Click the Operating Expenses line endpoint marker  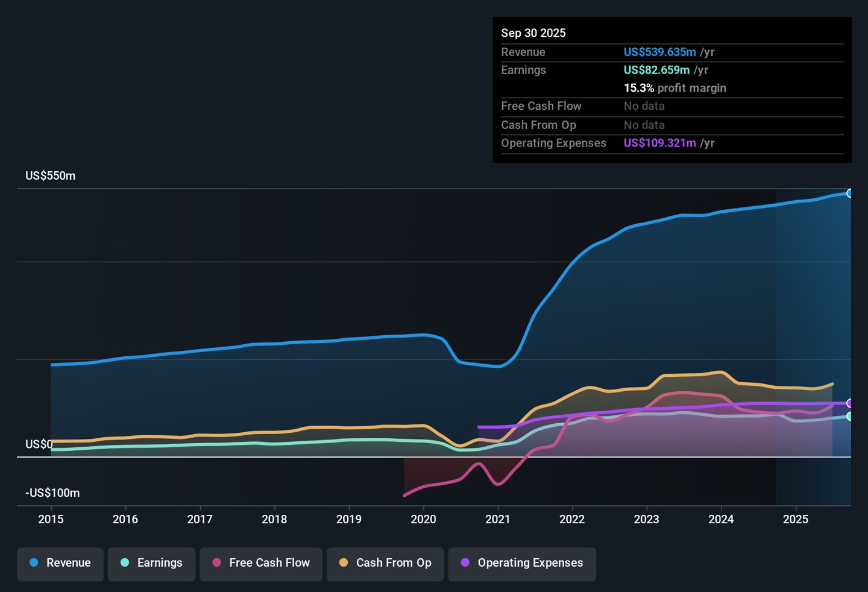pyautogui.click(x=850, y=403)
